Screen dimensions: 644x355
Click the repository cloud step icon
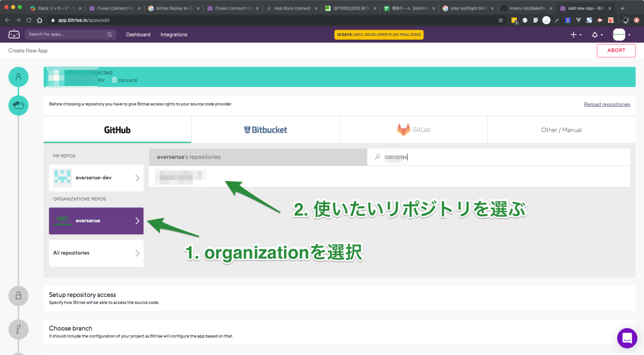coord(18,105)
